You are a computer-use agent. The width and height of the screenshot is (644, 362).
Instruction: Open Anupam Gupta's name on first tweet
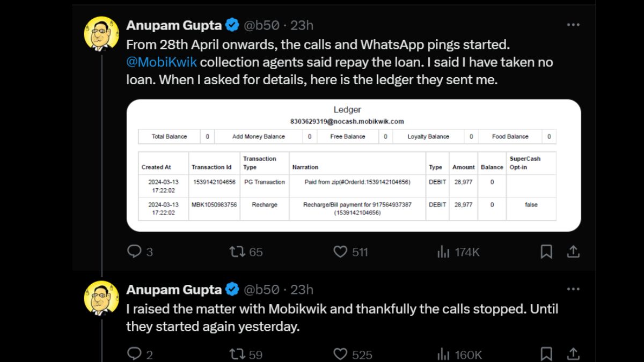pos(174,25)
